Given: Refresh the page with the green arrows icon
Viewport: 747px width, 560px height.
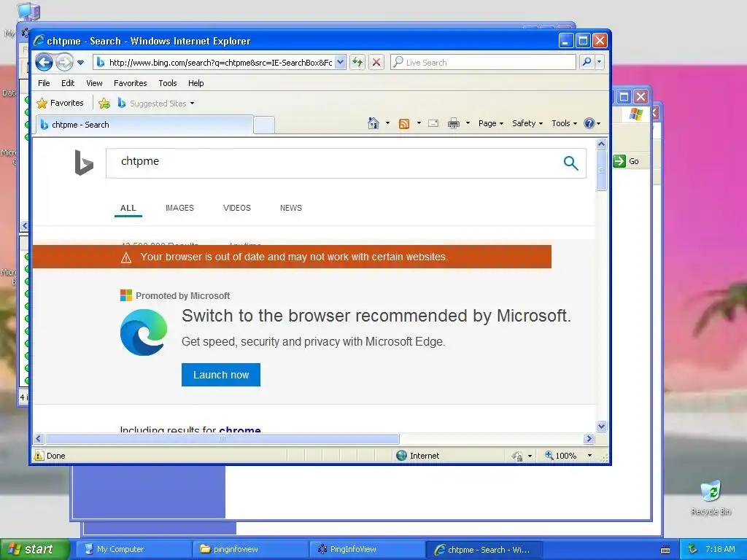Looking at the screenshot, I should click(x=357, y=63).
